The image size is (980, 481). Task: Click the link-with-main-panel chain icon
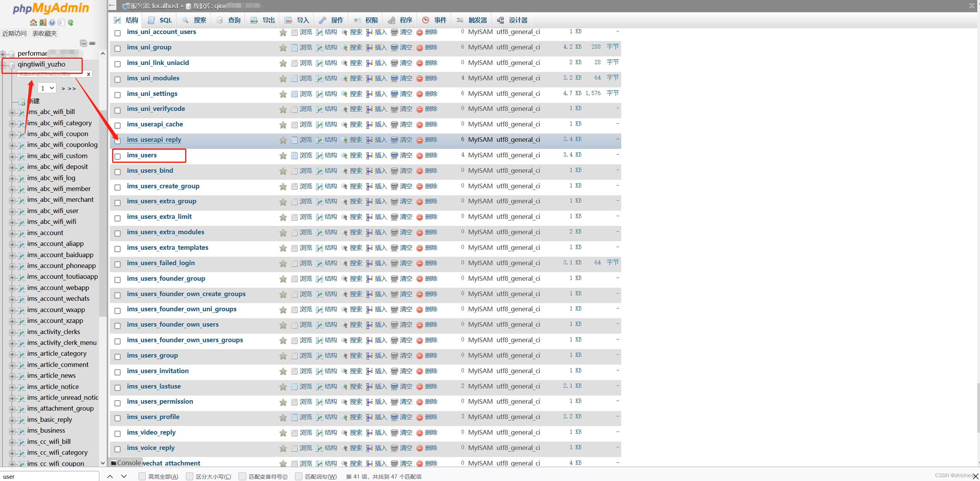(x=92, y=43)
